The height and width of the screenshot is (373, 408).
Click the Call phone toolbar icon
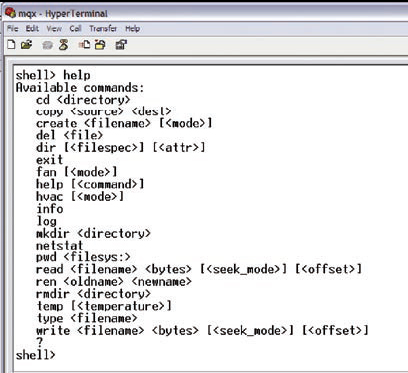pyautogui.click(x=48, y=45)
